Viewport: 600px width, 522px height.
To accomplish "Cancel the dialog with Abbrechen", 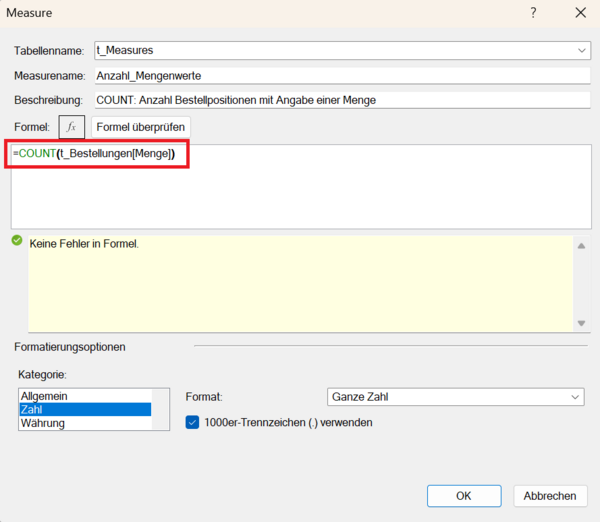I will click(x=550, y=496).
